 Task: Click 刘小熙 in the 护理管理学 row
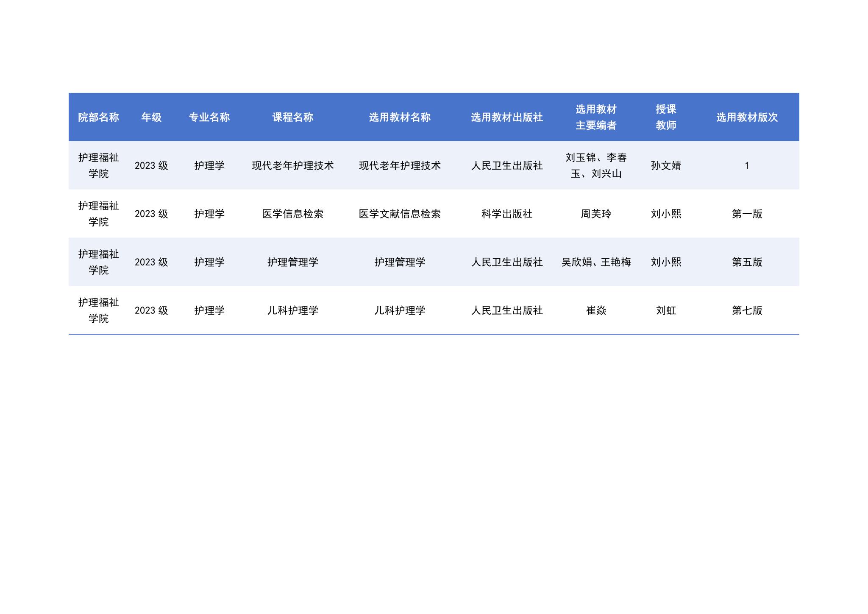click(x=666, y=262)
